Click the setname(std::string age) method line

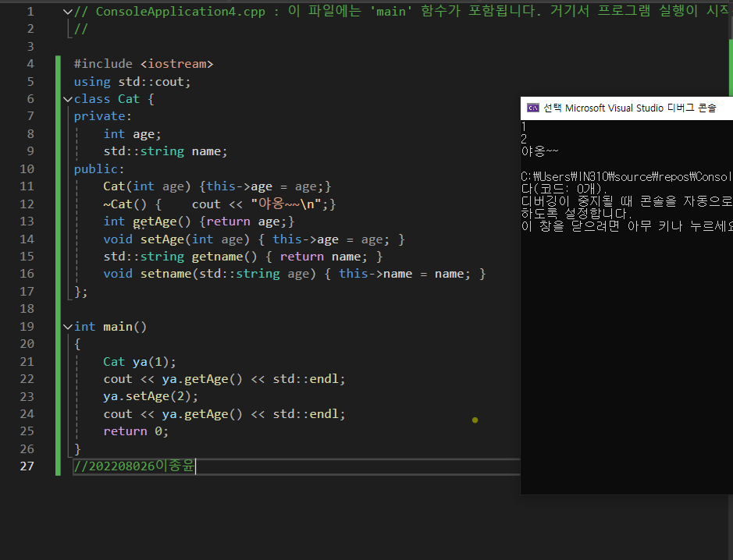pyautogui.click(x=295, y=275)
